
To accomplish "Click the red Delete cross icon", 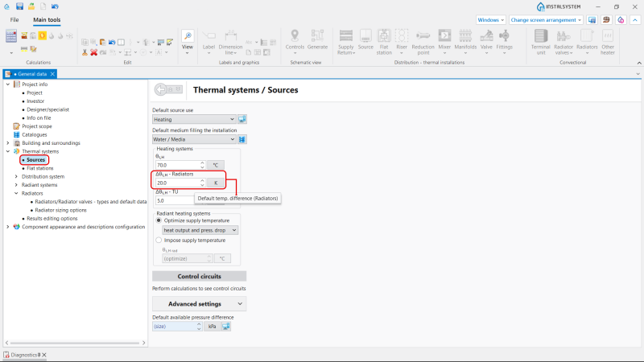I will coord(93,52).
